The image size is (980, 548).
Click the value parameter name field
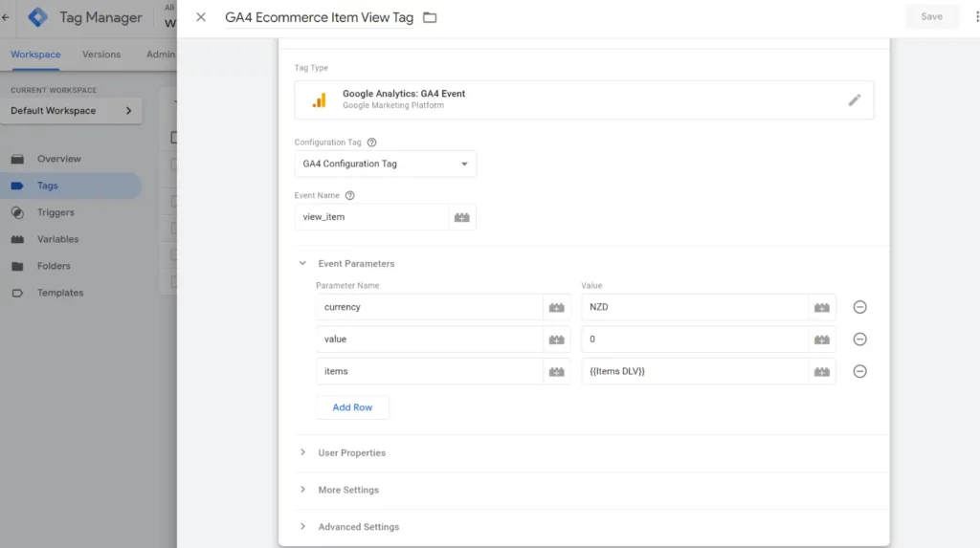click(x=430, y=340)
